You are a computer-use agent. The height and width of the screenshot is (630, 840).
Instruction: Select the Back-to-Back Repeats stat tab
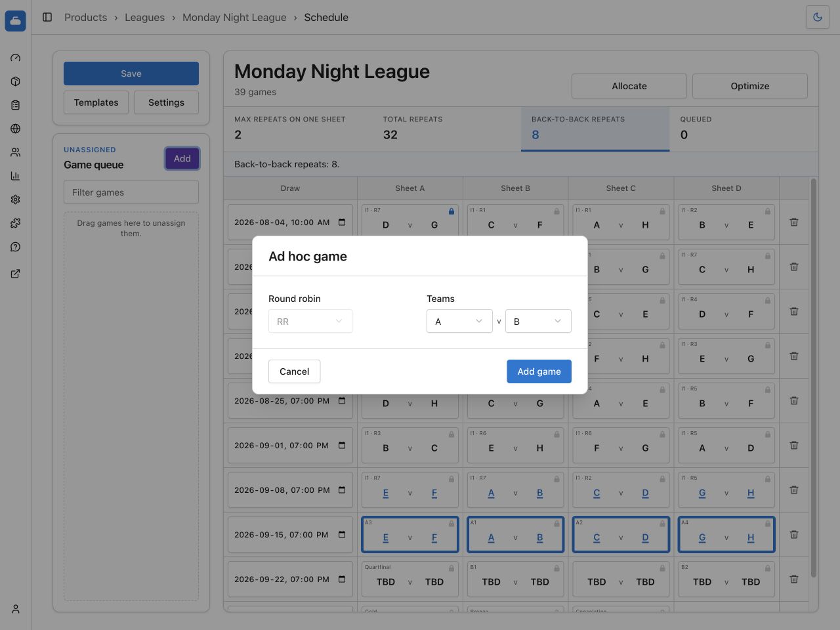click(595, 129)
